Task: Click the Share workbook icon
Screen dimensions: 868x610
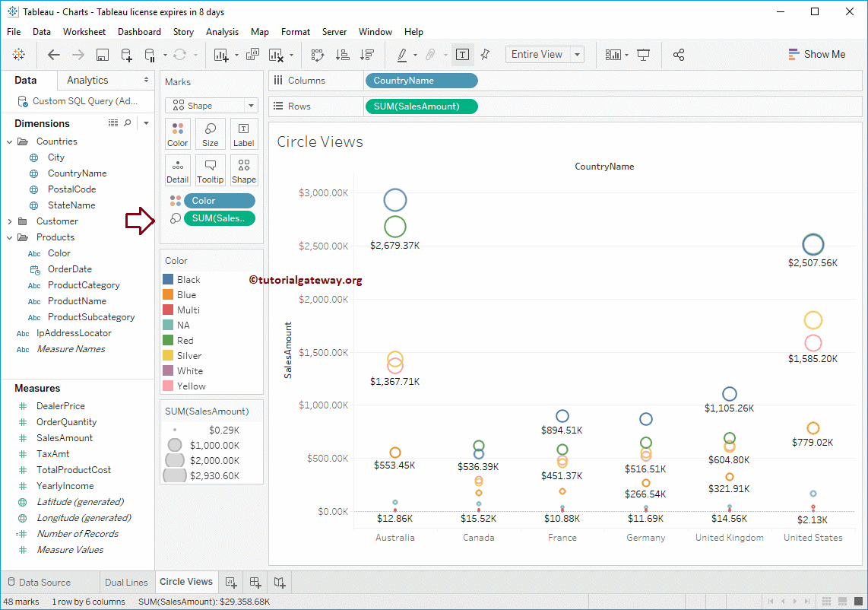Action: [x=679, y=54]
